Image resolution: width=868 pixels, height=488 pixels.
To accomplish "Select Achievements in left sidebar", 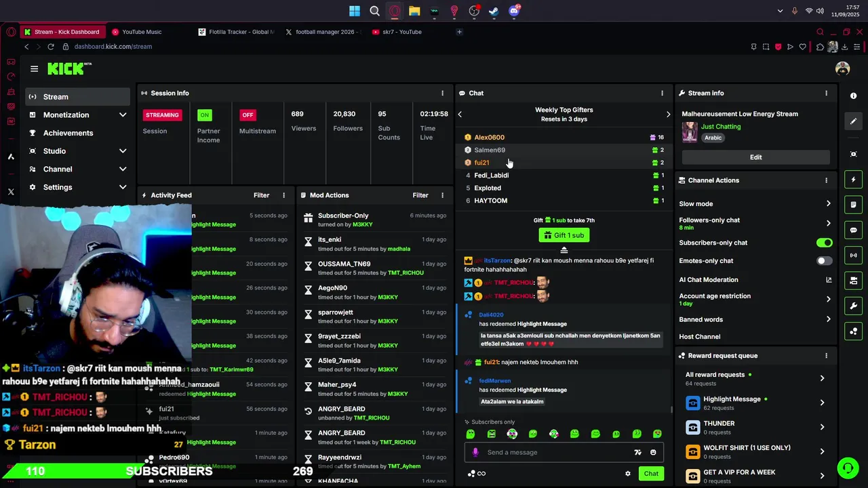I will 68,133.
